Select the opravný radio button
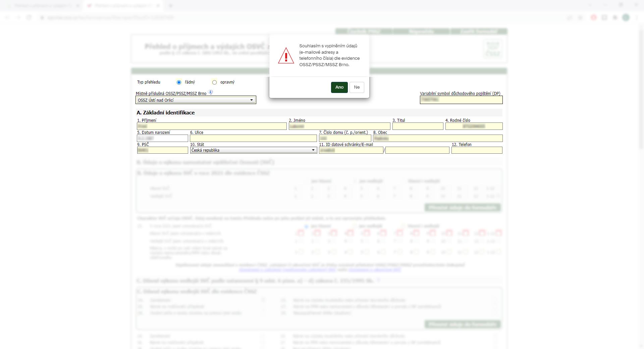 [214, 82]
